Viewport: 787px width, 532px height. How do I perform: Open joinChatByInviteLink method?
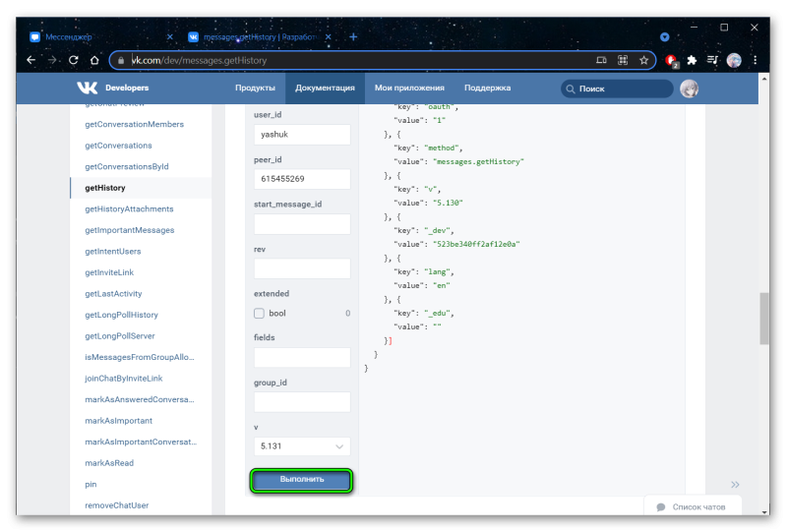point(124,379)
